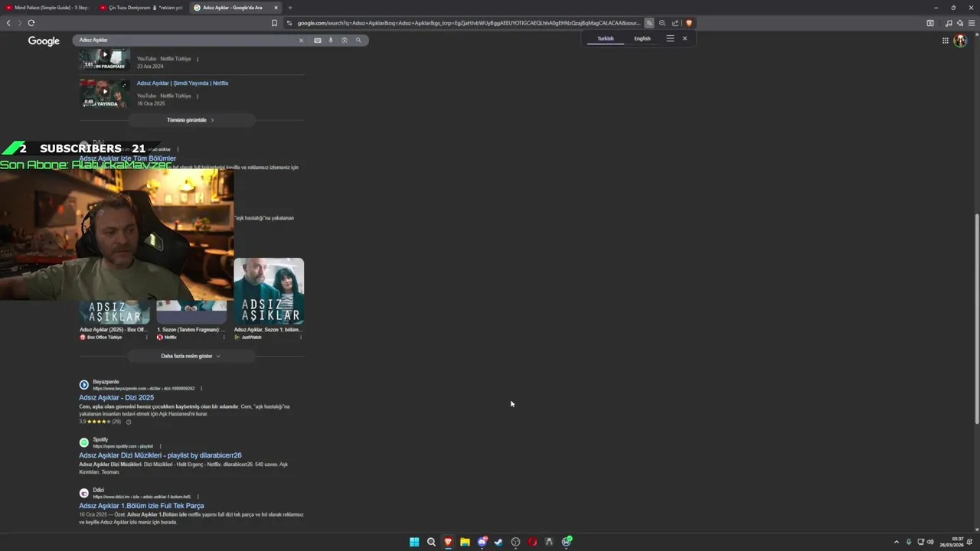Viewport: 980px width, 551px height.
Task: Open Adsız Aşıklar - Dizi 2025 Beyazperde result
Action: (x=116, y=397)
